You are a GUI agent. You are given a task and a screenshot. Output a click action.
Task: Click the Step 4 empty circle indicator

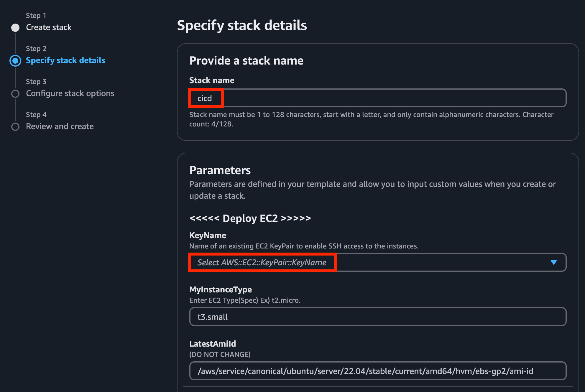pos(15,127)
